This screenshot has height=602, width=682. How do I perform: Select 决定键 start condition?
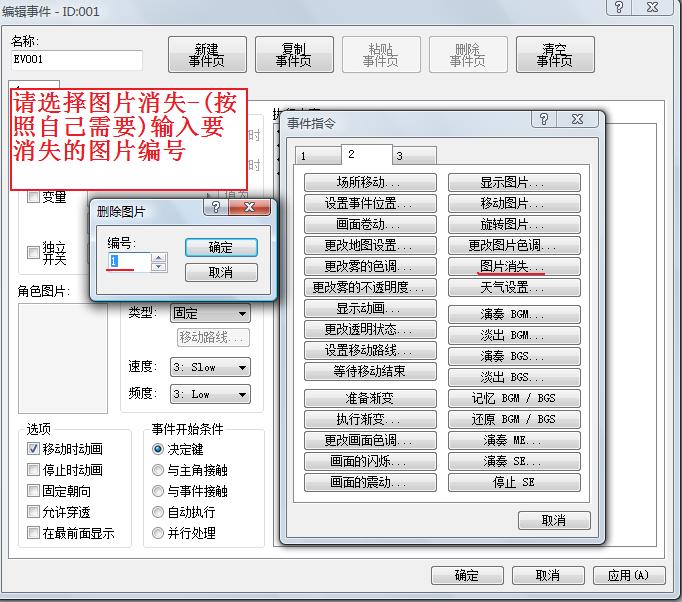[158, 448]
